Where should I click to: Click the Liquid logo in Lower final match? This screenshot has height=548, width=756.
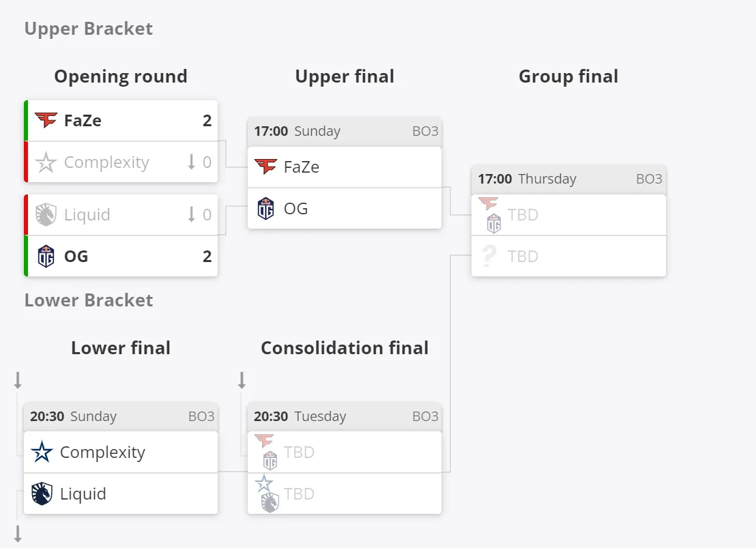[42, 493]
